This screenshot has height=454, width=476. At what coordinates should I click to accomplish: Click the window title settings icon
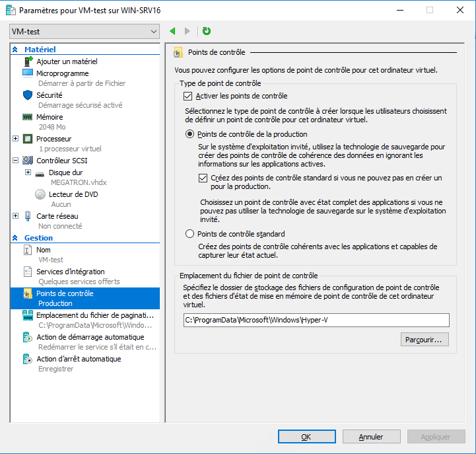point(11,10)
